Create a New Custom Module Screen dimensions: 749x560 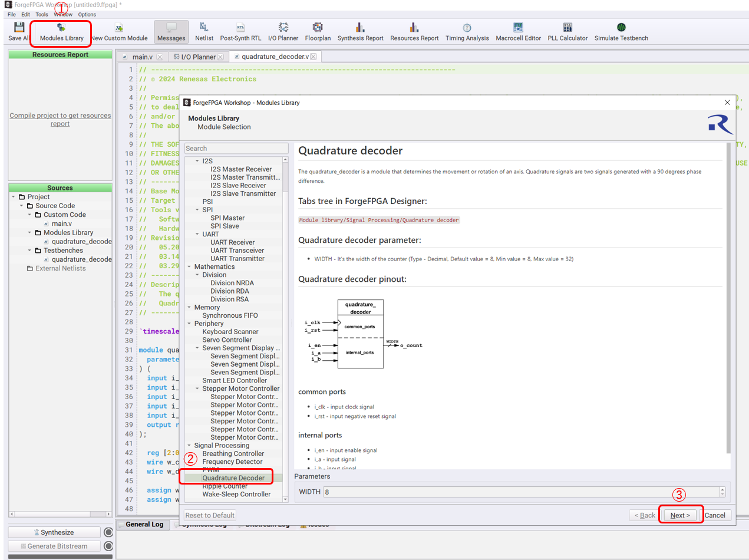tap(119, 32)
